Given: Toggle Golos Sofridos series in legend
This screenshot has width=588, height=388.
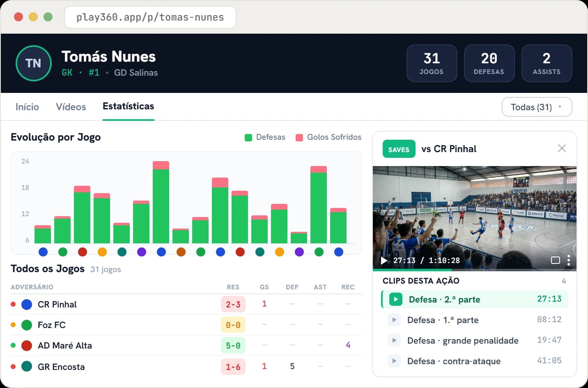Looking at the screenshot, I should click(x=328, y=137).
